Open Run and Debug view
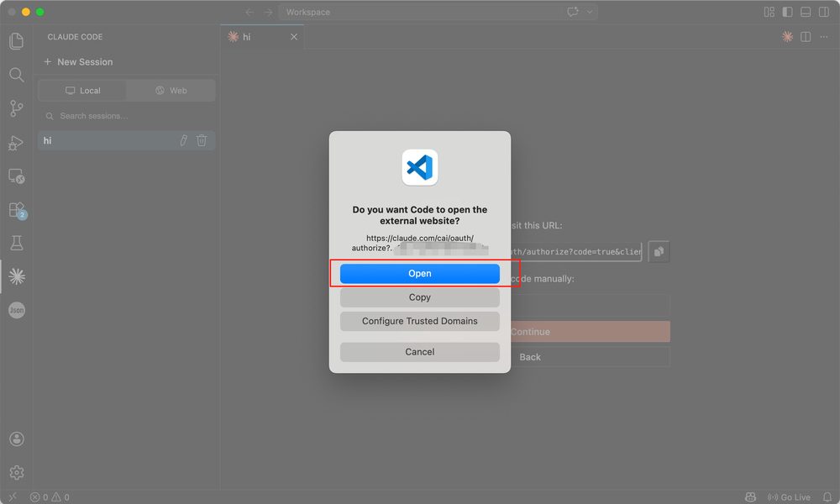840x504 pixels. click(17, 143)
